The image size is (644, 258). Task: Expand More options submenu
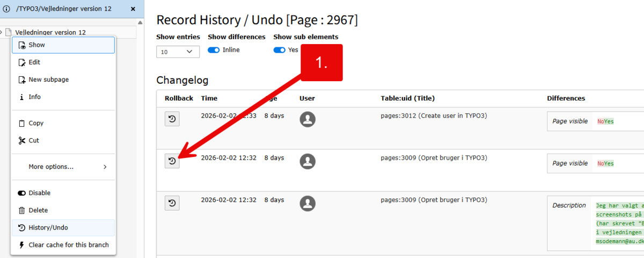coord(63,167)
